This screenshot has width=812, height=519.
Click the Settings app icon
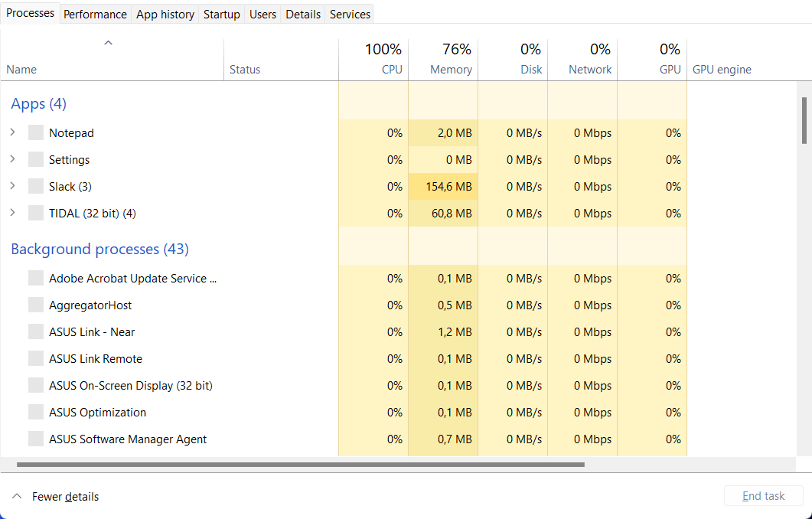[x=36, y=159]
